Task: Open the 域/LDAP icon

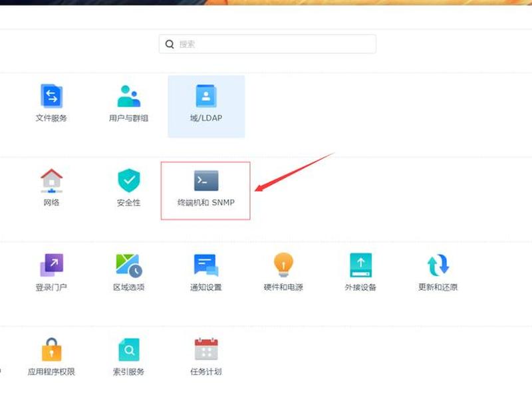Action: pos(206,96)
